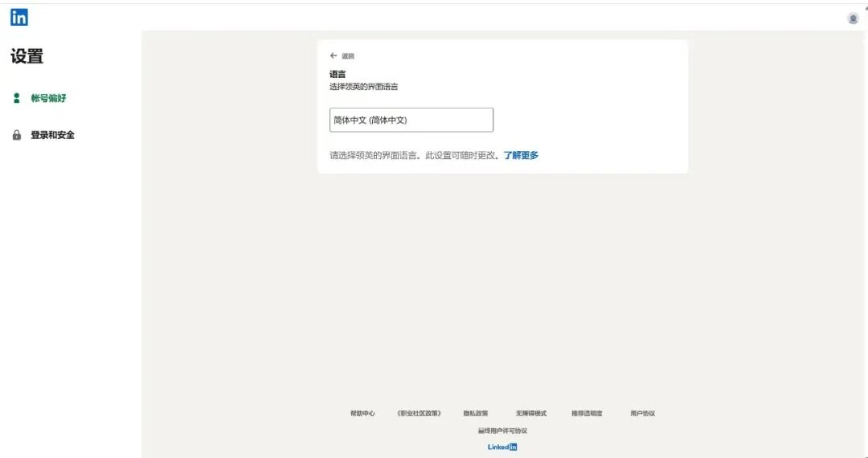Open the 隐私政策 footer link
Screen dimensions: 868x458
point(475,413)
